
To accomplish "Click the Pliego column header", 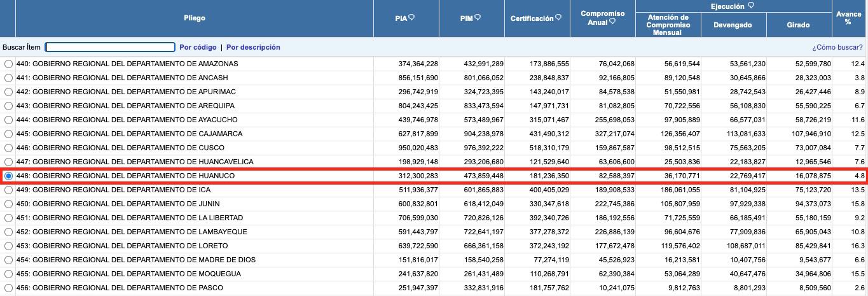I will 195,18.
